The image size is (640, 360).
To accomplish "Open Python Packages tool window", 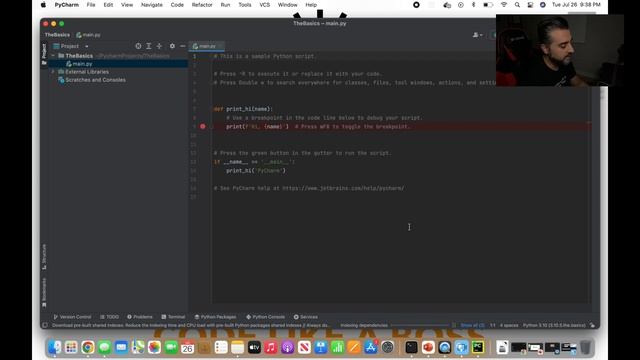I will pos(215,317).
